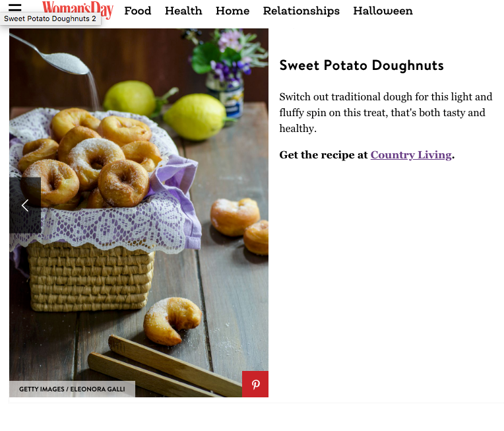Click the 'Get the recipe at' text

coord(323,155)
